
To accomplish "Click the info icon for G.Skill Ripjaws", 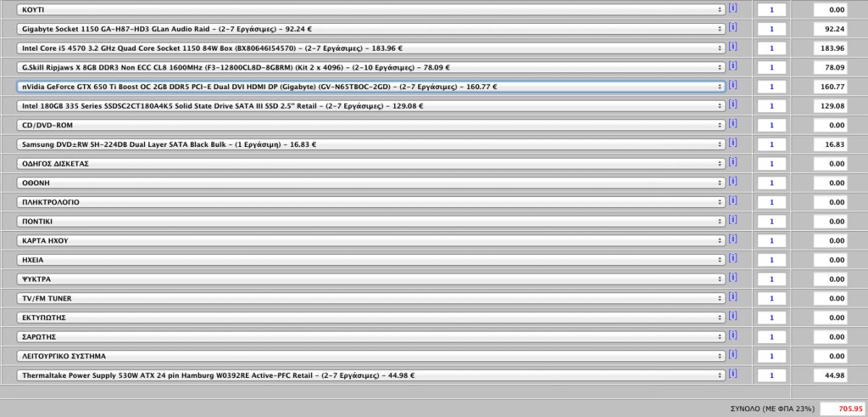I will tap(733, 66).
